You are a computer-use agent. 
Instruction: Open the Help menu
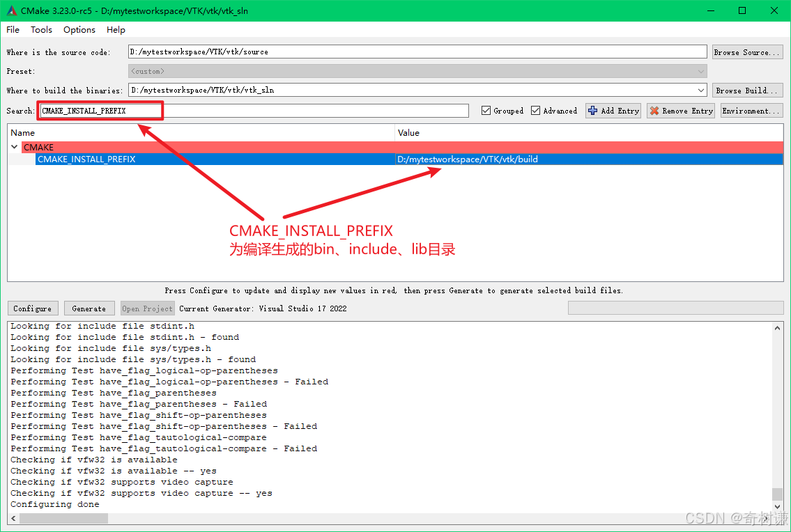coord(116,30)
